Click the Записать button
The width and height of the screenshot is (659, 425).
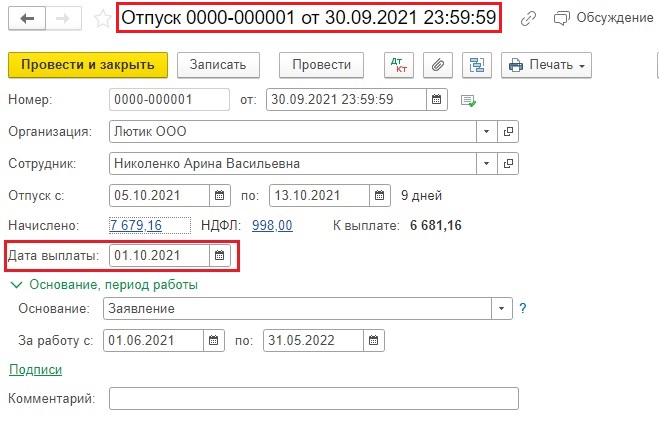(218, 65)
